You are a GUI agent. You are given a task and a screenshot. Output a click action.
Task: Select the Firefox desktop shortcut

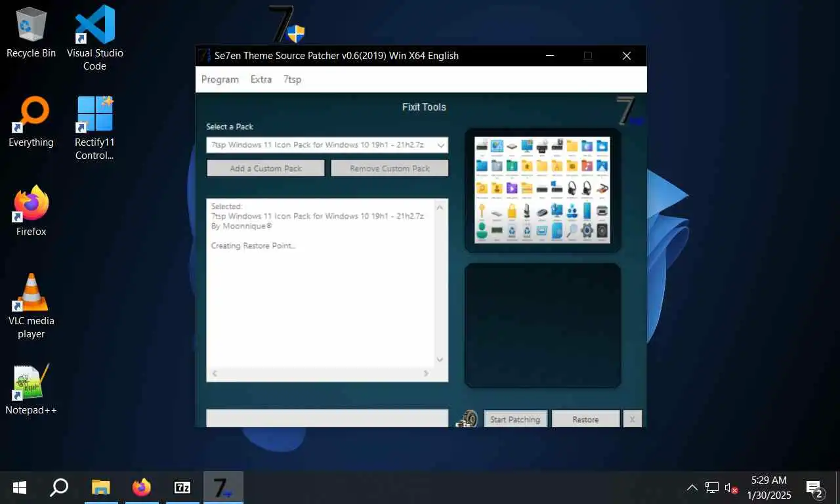tap(31, 211)
